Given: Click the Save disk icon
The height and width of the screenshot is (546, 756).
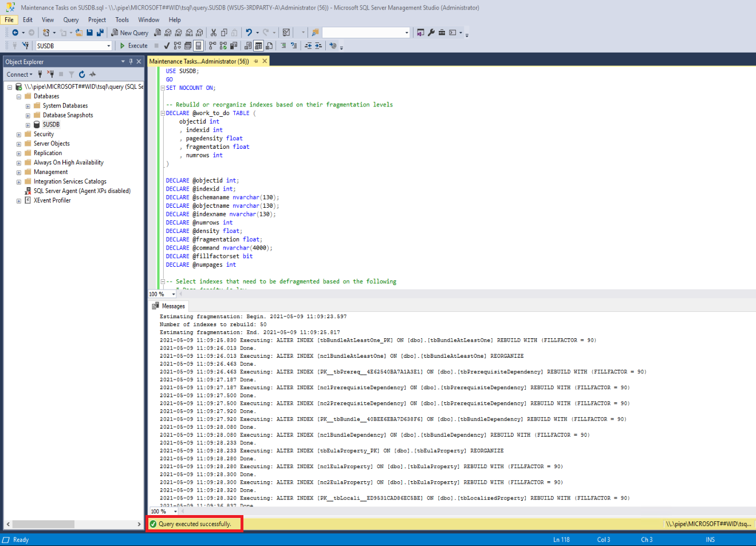Looking at the screenshot, I should point(89,33).
